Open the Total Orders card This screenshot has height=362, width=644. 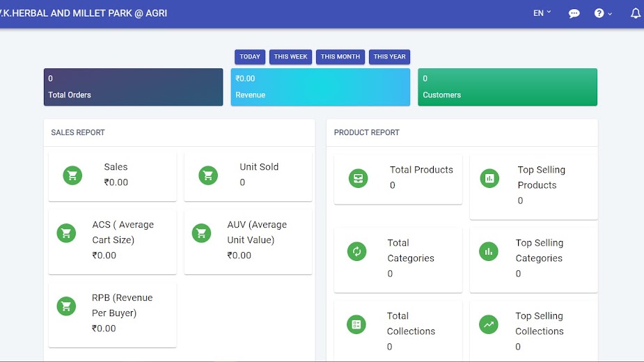(134, 87)
